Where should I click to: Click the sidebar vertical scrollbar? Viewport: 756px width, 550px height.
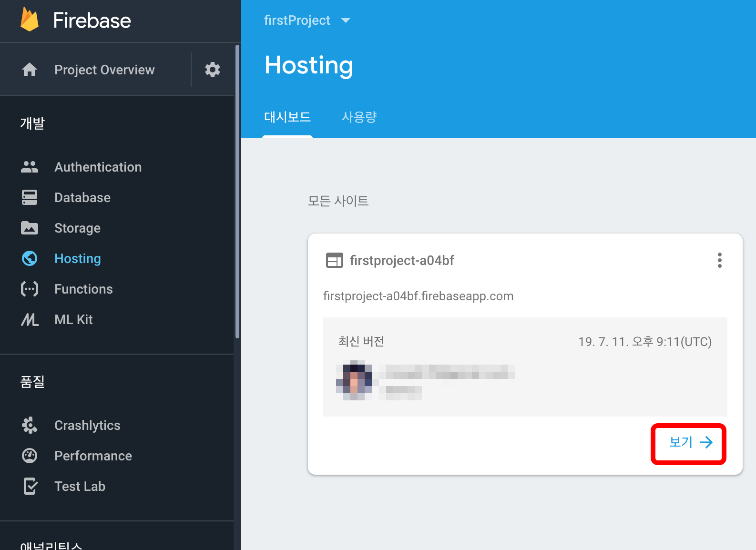click(237, 192)
